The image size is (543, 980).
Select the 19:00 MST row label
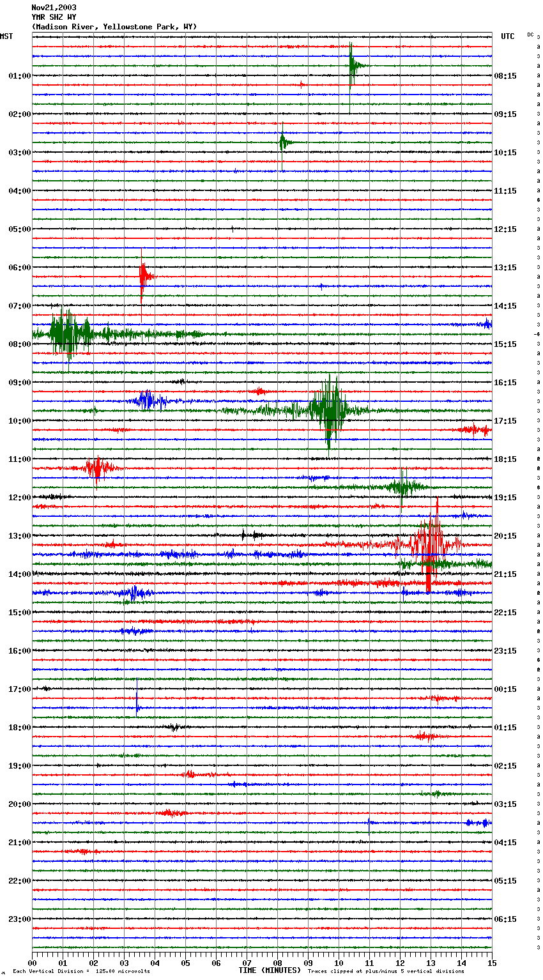20,766
